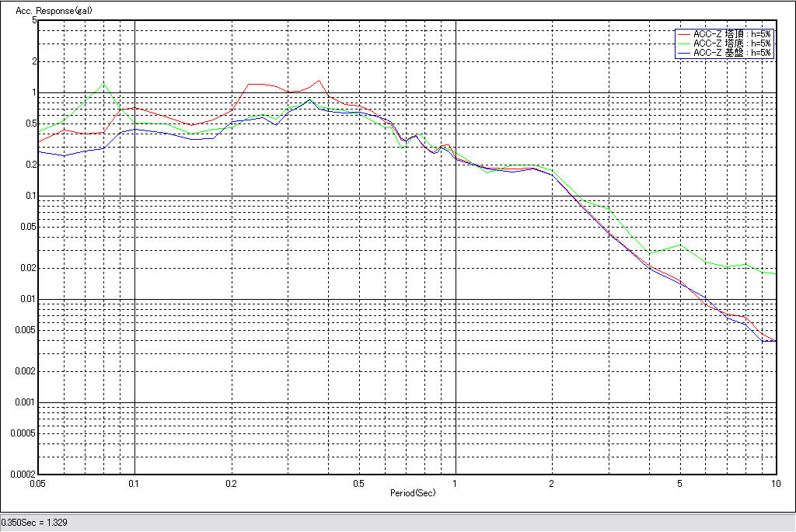Click the 0.350Sec = 1.329 status bar readout
The width and height of the screenshot is (796, 532).
(34, 523)
